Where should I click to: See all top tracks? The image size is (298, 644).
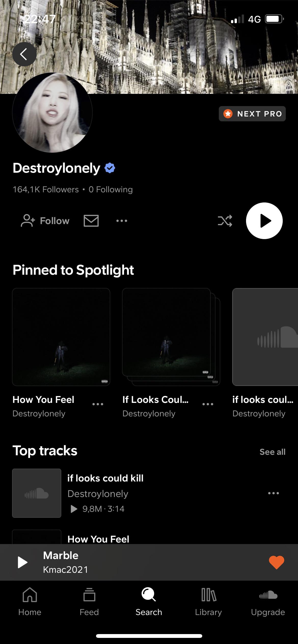272,452
